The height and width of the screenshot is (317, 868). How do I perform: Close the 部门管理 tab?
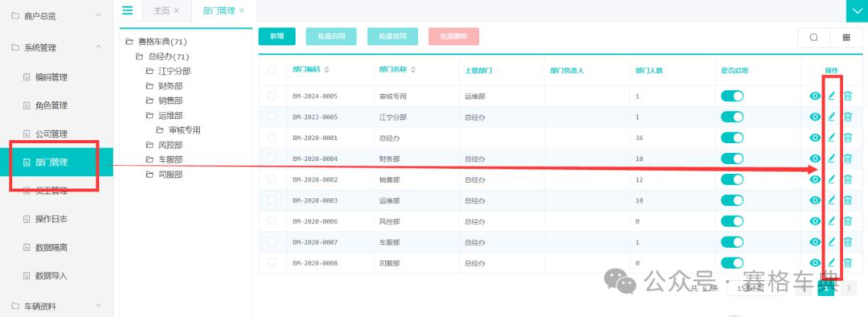[x=241, y=10]
